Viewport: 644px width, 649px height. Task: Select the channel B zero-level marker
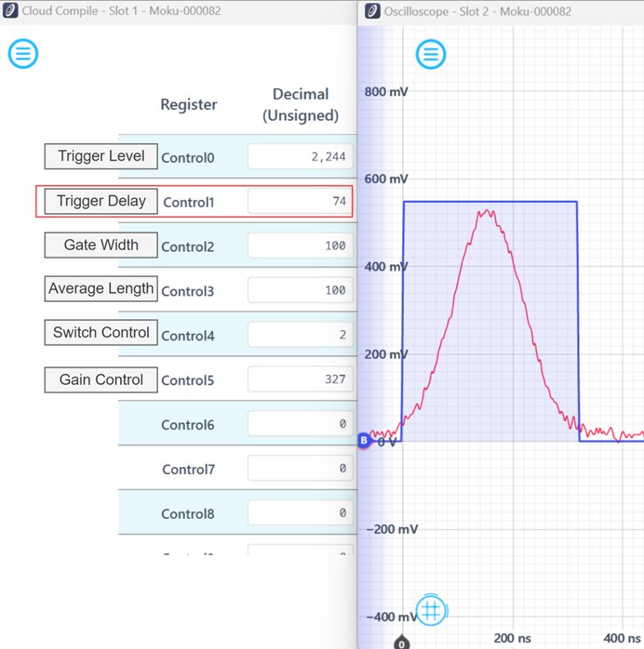click(364, 441)
